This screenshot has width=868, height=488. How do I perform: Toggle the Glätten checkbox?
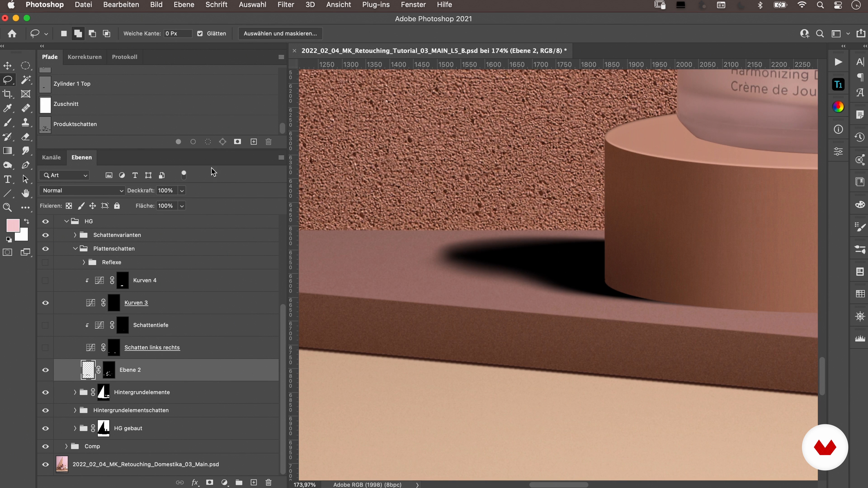(x=200, y=34)
